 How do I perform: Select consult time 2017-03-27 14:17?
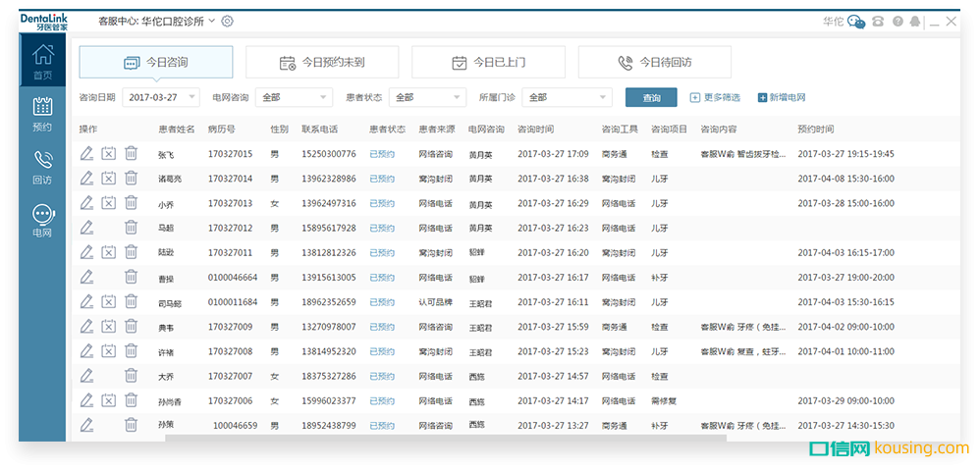click(x=553, y=401)
